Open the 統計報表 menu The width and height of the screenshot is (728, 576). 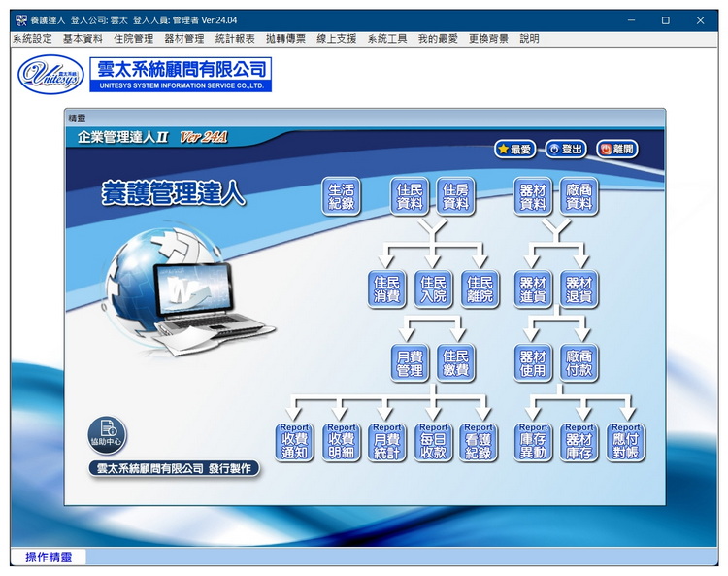(x=235, y=39)
